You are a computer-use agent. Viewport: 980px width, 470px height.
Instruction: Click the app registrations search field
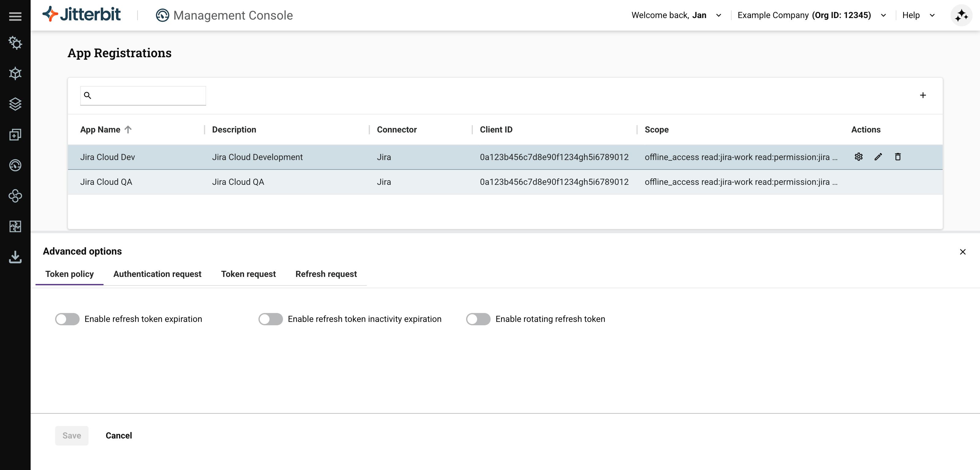coord(148,95)
